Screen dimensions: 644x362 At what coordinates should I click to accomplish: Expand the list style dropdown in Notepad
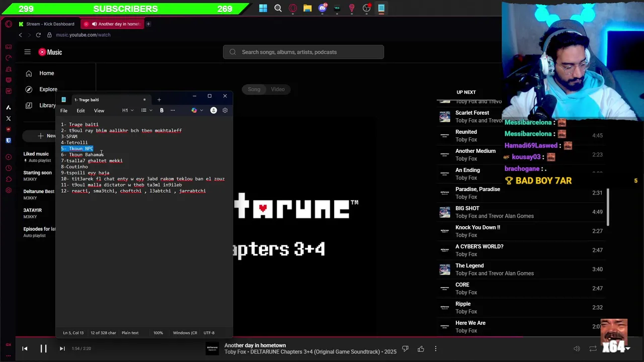click(146, 111)
